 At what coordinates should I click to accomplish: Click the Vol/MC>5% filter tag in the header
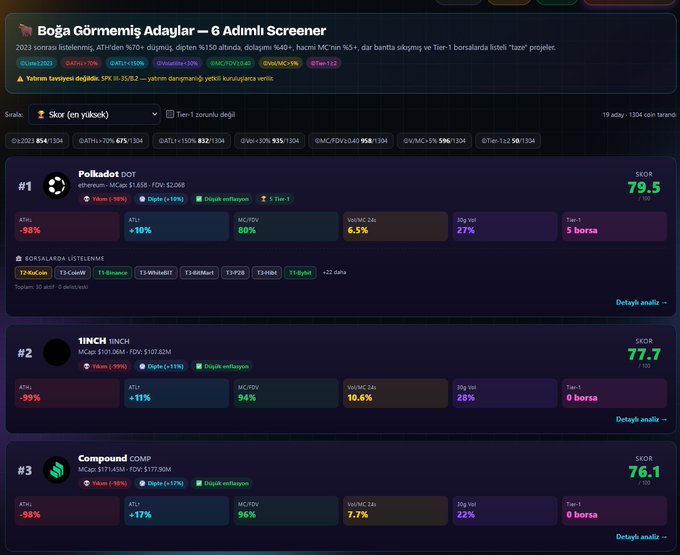point(281,63)
